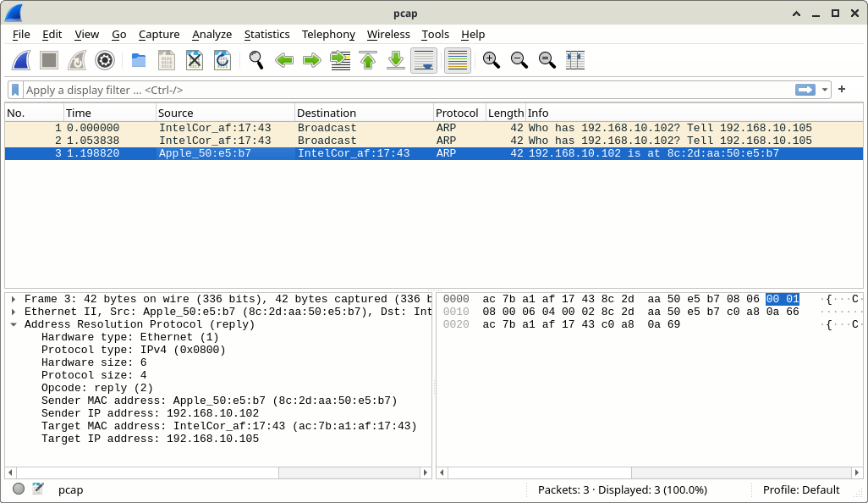Focus the display filter input field
Screen dimensions: 868x503
(409, 90)
